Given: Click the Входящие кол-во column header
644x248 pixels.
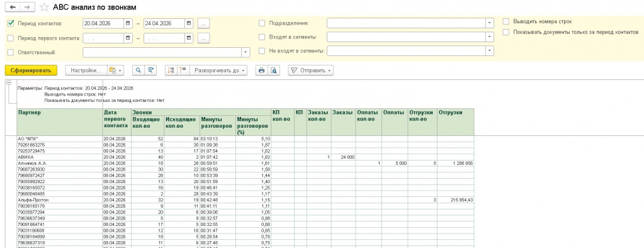Looking at the screenshot, I should point(147,125).
